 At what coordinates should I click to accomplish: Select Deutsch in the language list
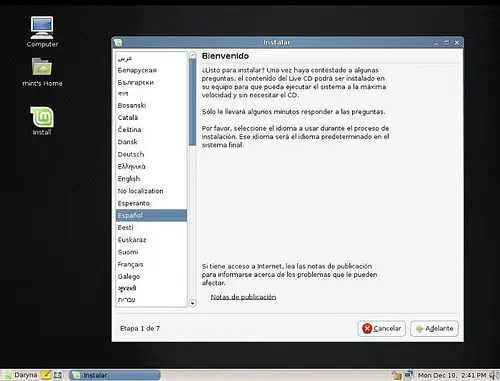(151, 154)
